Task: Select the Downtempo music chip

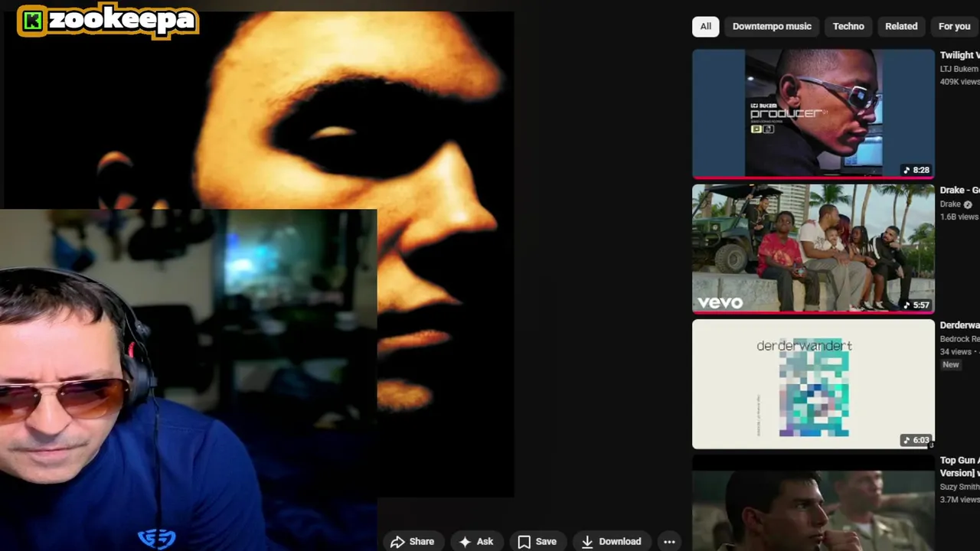Action: click(x=772, y=26)
